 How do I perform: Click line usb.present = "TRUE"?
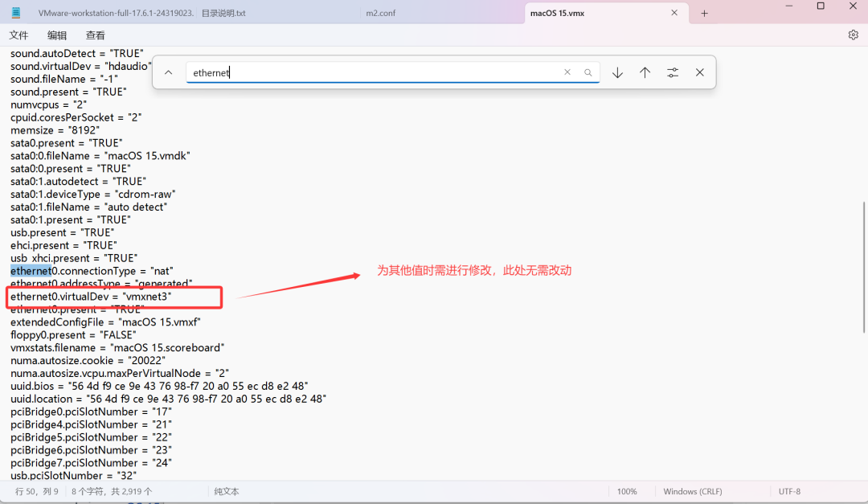62,232
